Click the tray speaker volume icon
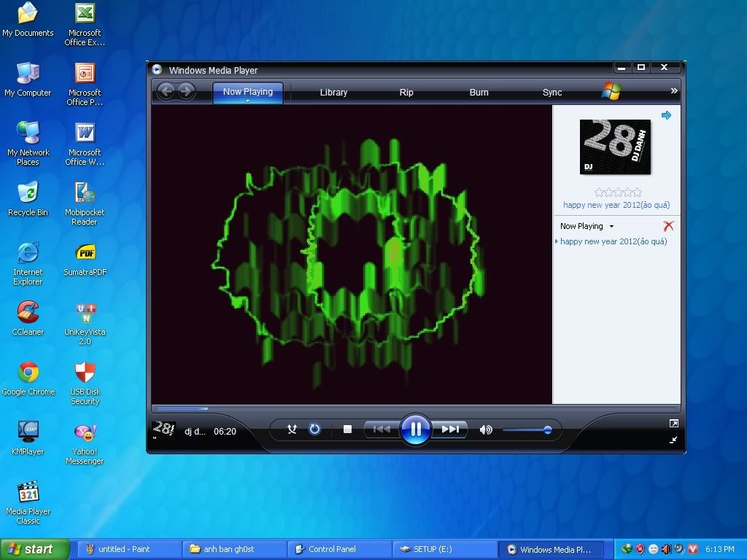Screen dimensions: 747x560 click(667, 549)
